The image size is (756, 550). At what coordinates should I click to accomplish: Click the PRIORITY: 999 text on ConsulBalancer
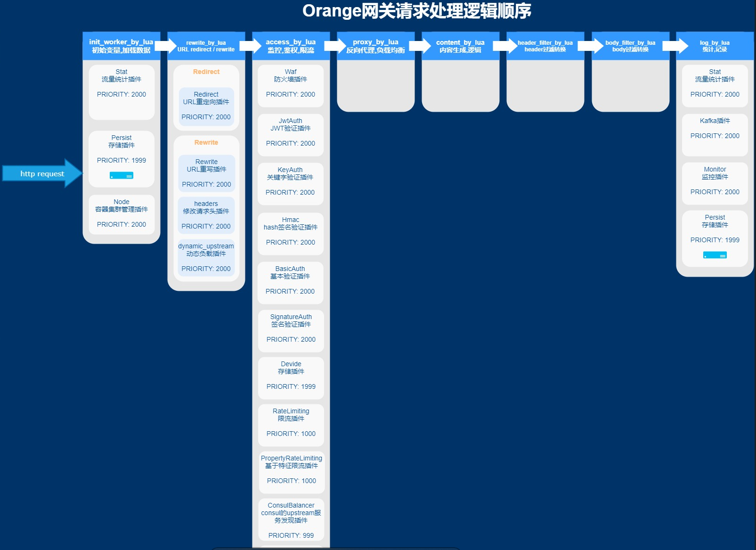click(x=291, y=535)
